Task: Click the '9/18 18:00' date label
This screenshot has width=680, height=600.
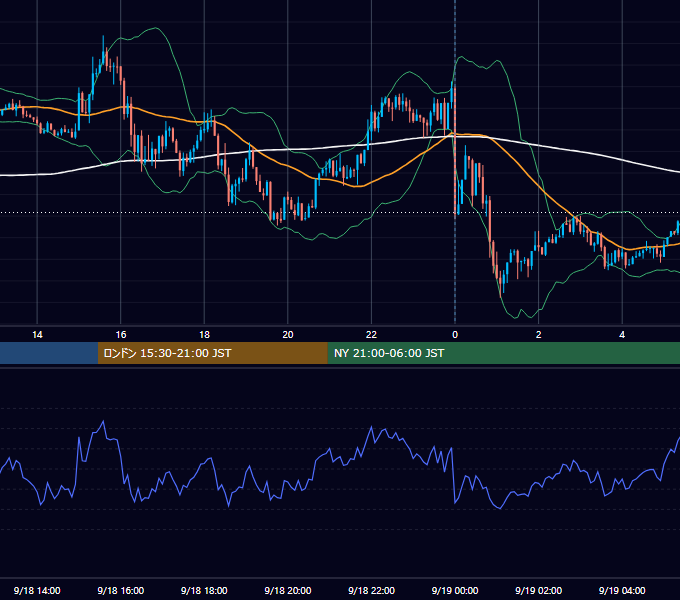Action: [204, 590]
